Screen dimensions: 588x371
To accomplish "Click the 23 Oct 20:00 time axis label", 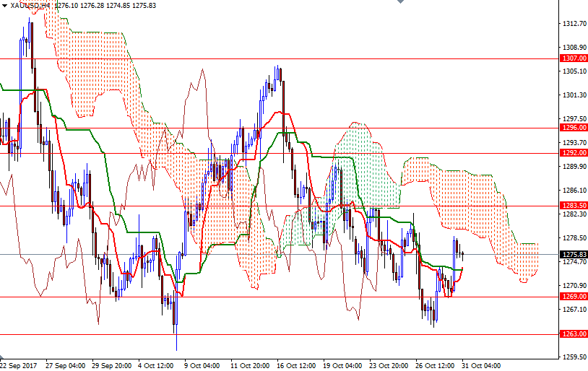I will pos(389,365).
